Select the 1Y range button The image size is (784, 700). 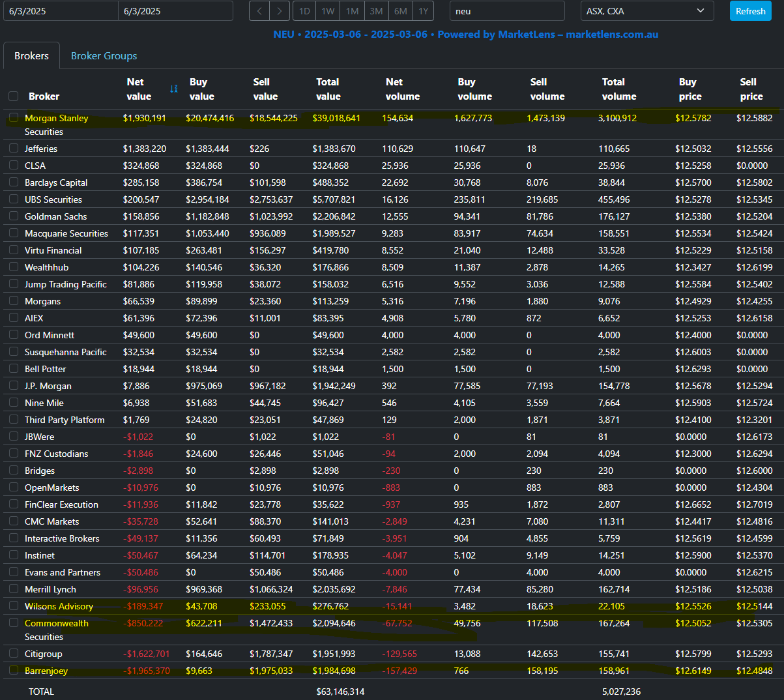coord(424,11)
